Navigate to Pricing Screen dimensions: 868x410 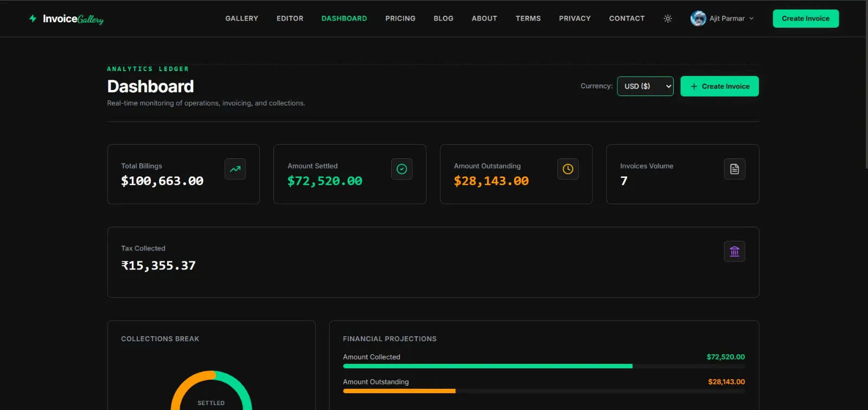coord(400,18)
